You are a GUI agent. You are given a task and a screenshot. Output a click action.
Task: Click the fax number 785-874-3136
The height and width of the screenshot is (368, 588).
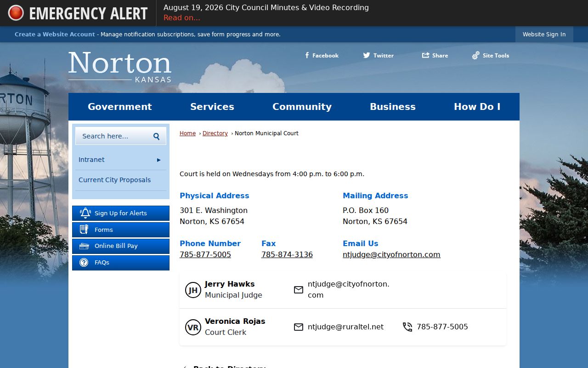click(287, 255)
